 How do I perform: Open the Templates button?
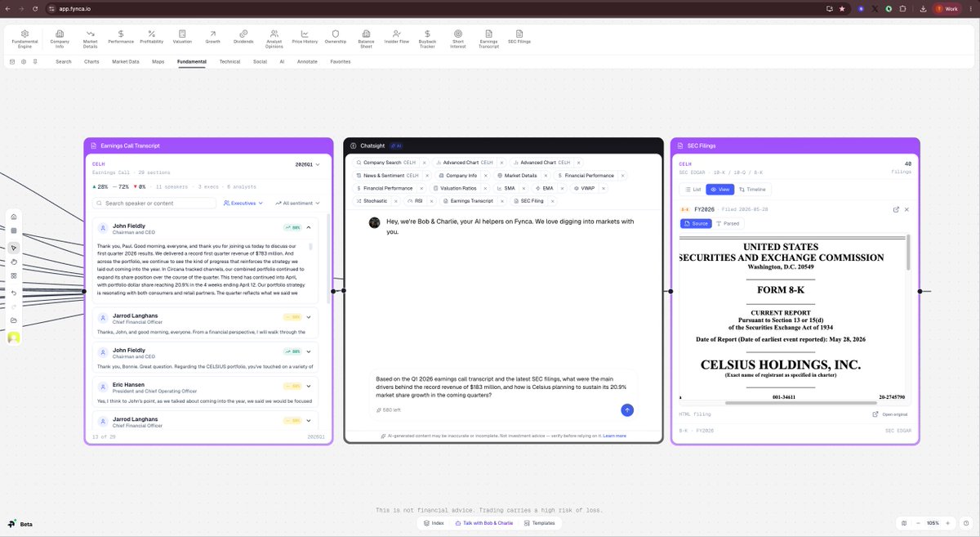pos(540,523)
